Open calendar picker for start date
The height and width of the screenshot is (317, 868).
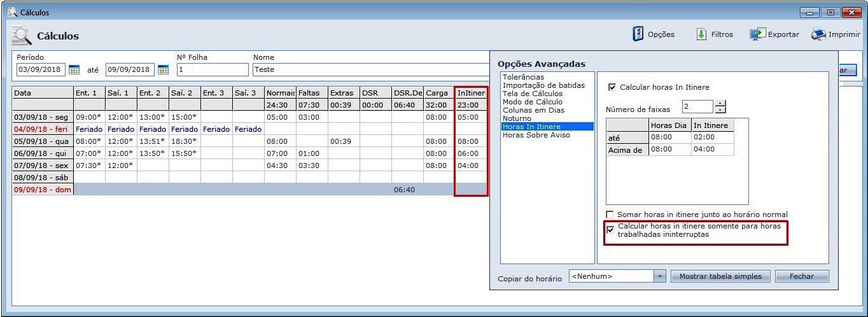tap(74, 69)
